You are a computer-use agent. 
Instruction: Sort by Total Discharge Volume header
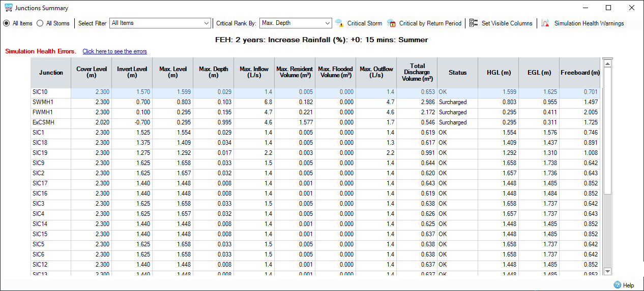(x=417, y=73)
